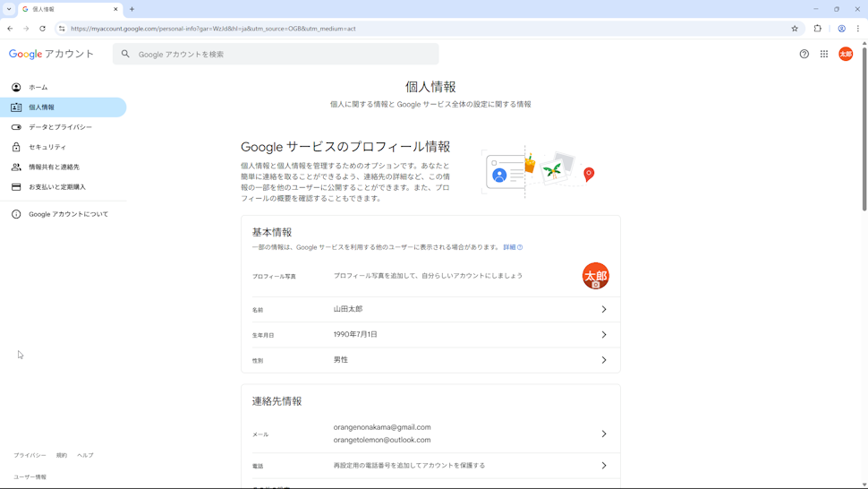Open the メール row arrow
Image resolution: width=868 pixels, height=489 pixels.
(x=604, y=433)
